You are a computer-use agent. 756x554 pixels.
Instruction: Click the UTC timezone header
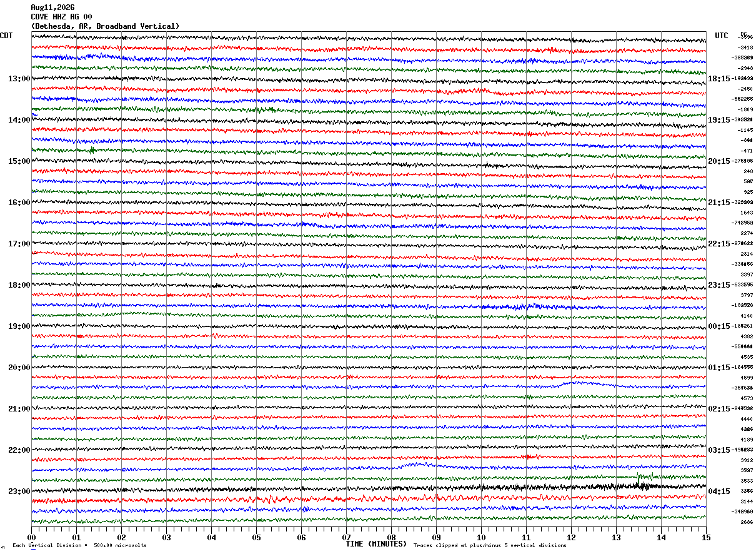722,36
